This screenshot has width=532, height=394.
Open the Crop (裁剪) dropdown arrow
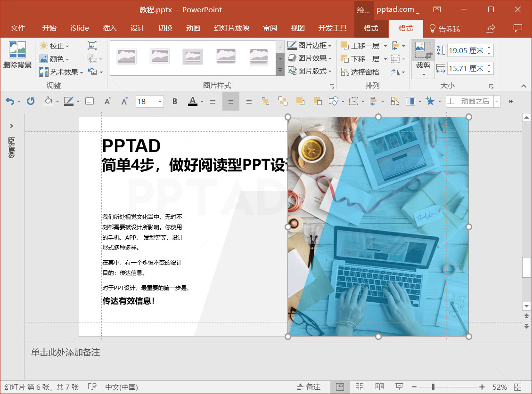click(424, 74)
